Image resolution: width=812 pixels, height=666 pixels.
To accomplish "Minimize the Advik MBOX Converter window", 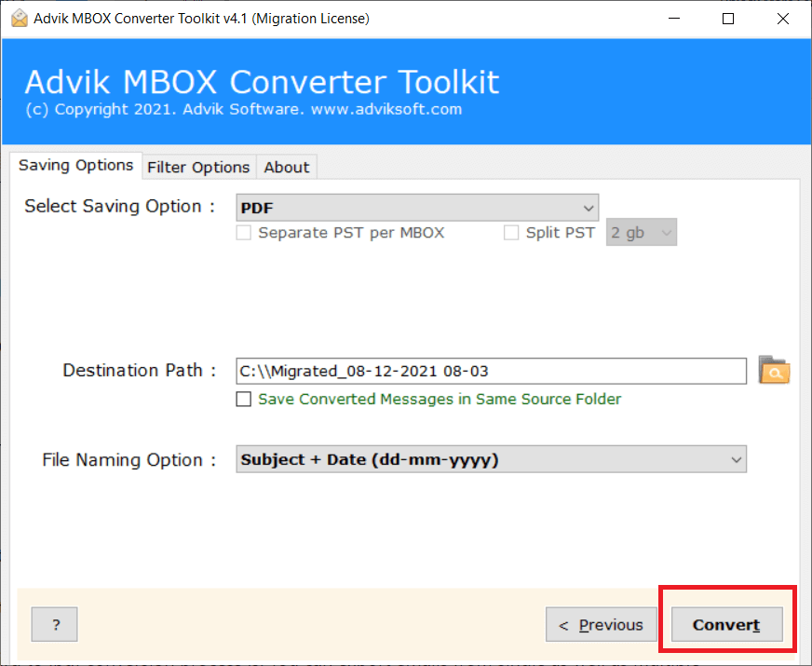I will 674,19.
